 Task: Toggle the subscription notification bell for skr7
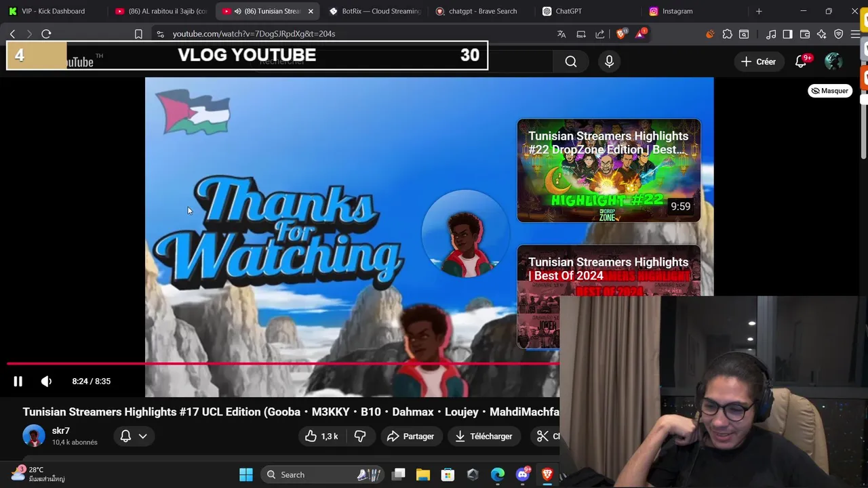click(x=125, y=436)
